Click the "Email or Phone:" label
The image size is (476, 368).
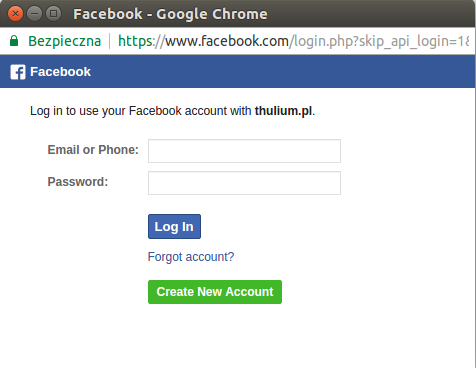(93, 150)
